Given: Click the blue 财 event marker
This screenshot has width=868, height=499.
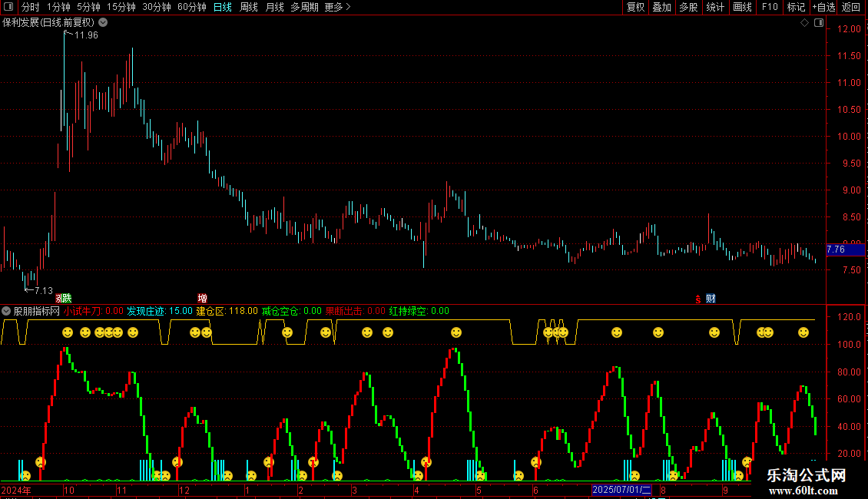Looking at the screenshot, I should (711, 298).
